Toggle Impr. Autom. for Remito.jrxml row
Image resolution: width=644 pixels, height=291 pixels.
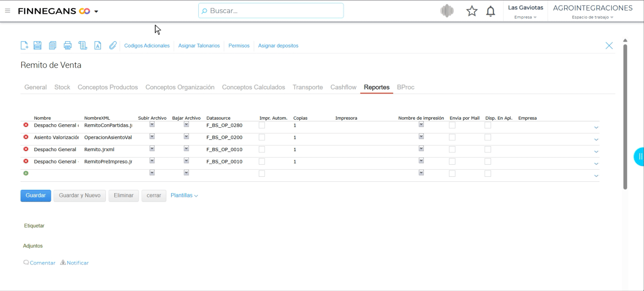pyautogui.click(x=262, y=149)
